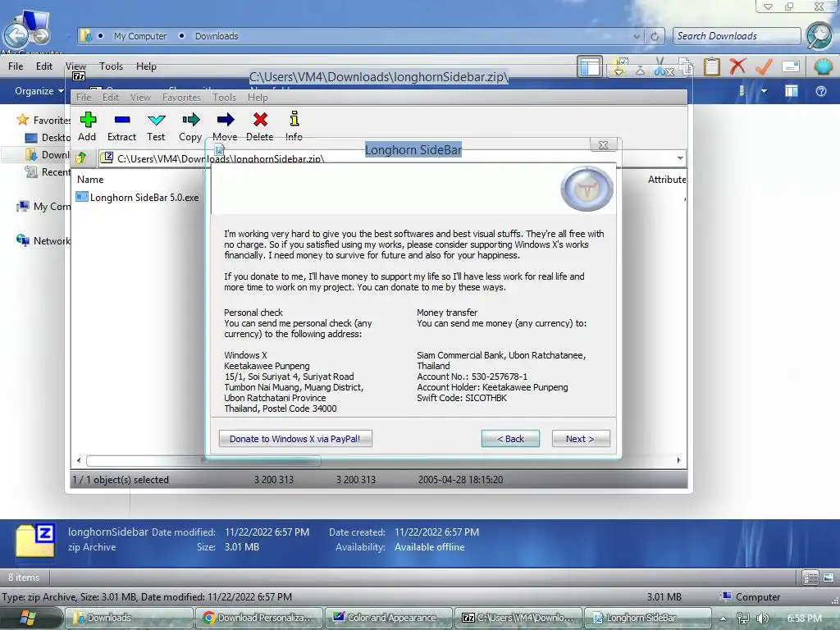Click the Move arrow icon in 7-Zip
840x630 pixels.
coord(226,120)
